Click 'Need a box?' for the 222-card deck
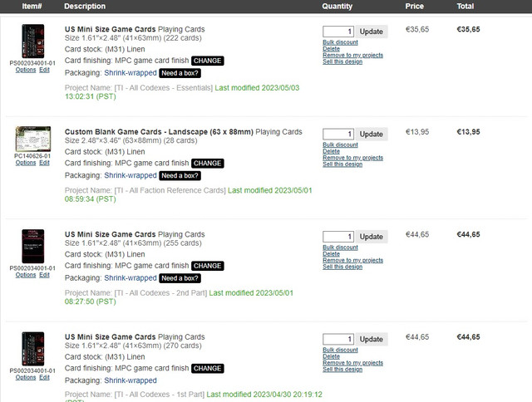Image resolution: width=532 pixels, height=402 pixels. [180, 73]
